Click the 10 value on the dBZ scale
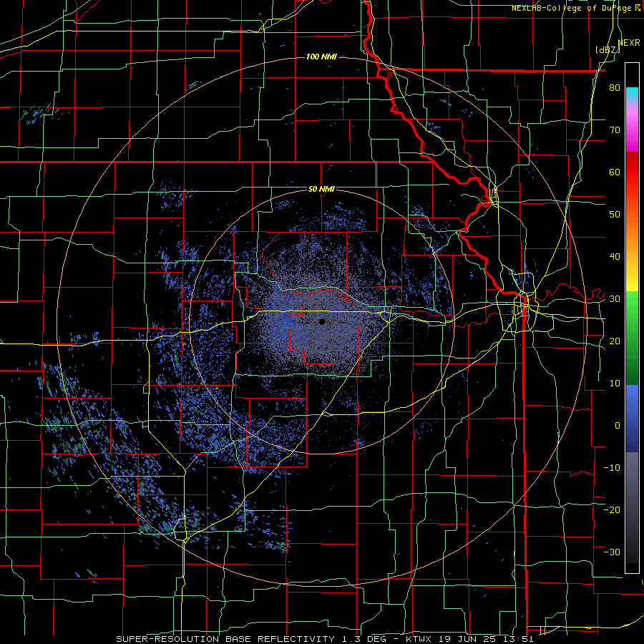This screenshot has height=644, width=644. pos(615,384)
